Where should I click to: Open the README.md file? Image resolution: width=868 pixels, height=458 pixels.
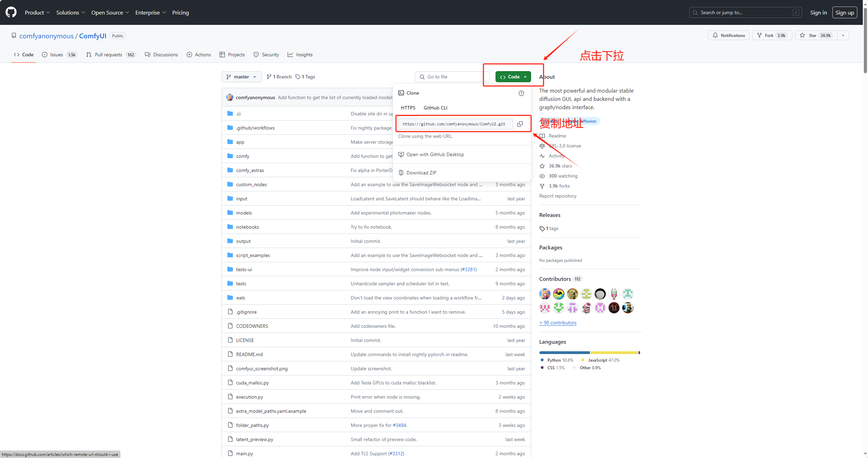[249, 354]
